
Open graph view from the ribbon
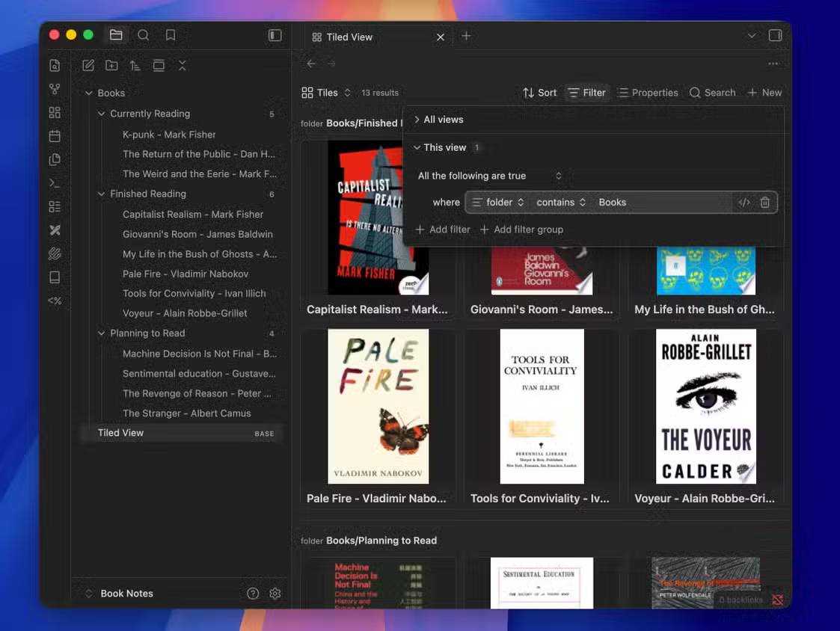[x=55, y=89]
